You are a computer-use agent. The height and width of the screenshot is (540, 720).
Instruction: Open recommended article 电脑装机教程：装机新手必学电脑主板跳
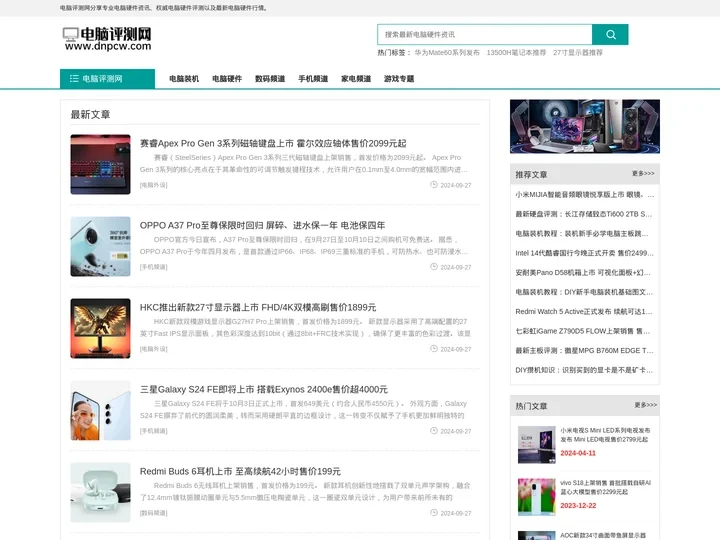[582, 234]
